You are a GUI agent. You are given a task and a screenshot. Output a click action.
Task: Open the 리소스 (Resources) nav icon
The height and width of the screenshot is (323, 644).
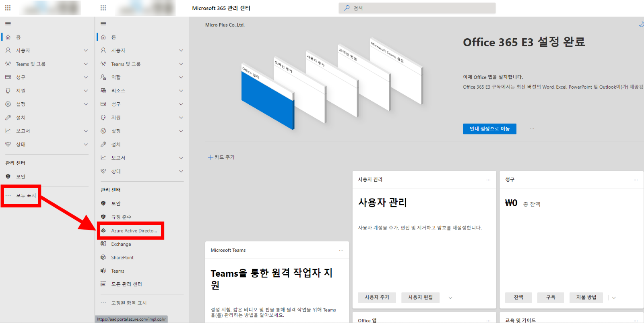tap(103, 91)
